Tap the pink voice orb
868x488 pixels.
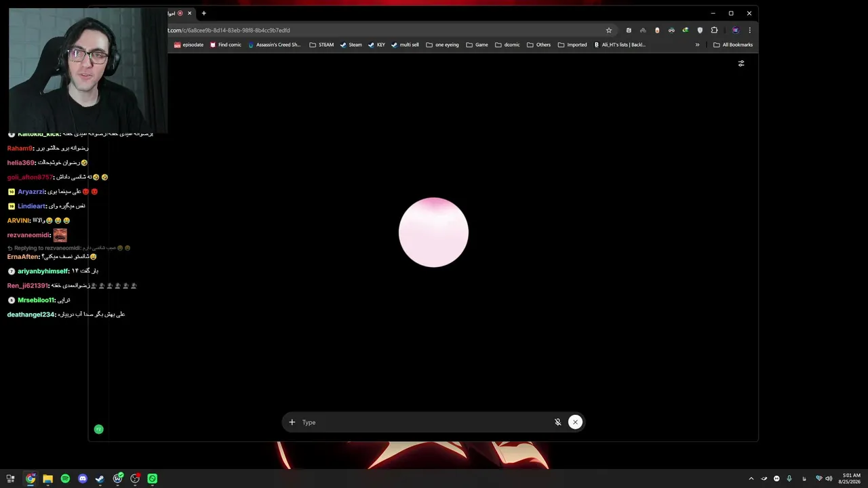tap(433, 232)
